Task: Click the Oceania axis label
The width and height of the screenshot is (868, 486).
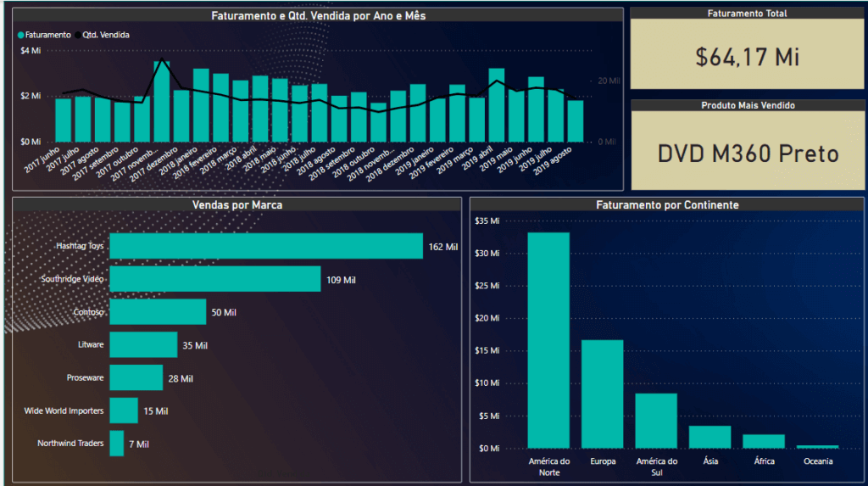Action: coord(818,461)
